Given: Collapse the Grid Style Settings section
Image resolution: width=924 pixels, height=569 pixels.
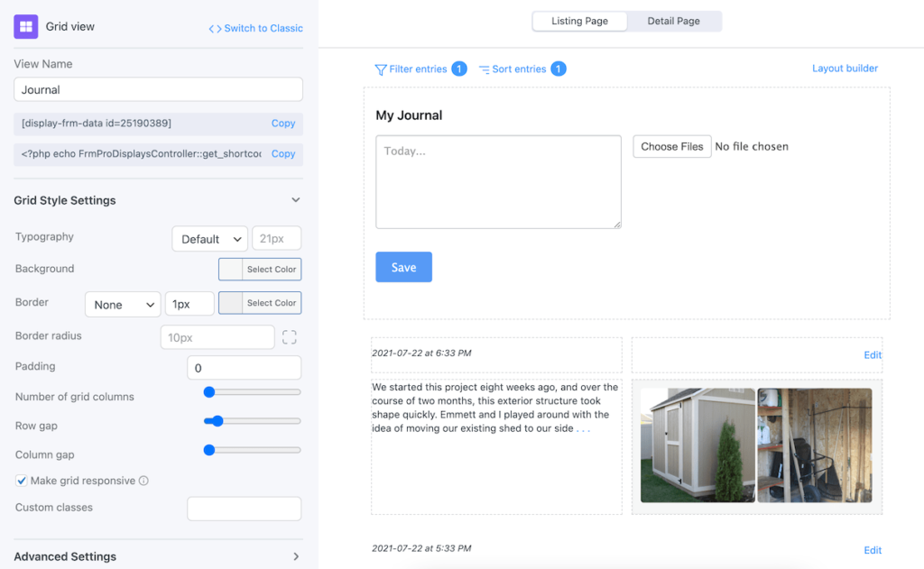Looking at the screenshot, I should click(294, 199).
